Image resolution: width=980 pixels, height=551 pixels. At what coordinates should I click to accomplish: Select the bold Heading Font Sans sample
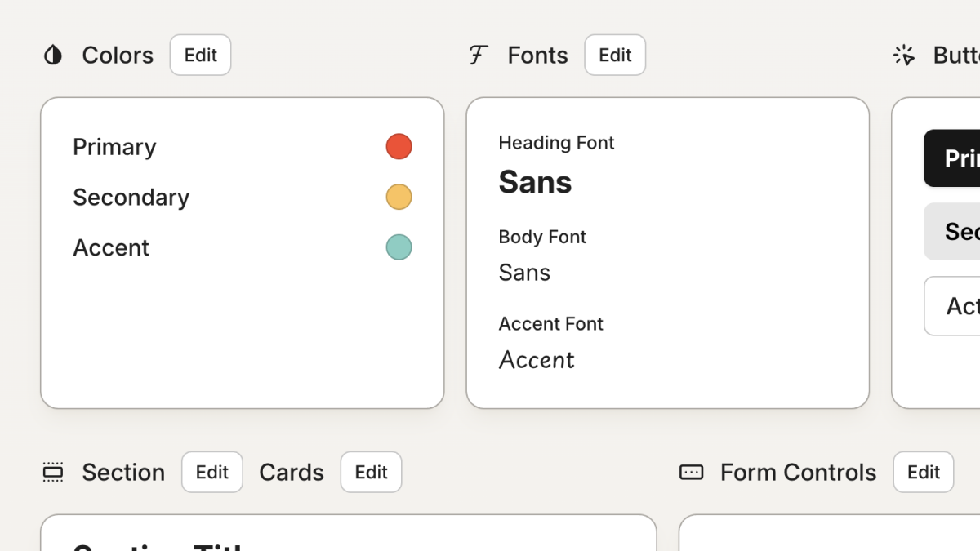click(x=535, y=182)
